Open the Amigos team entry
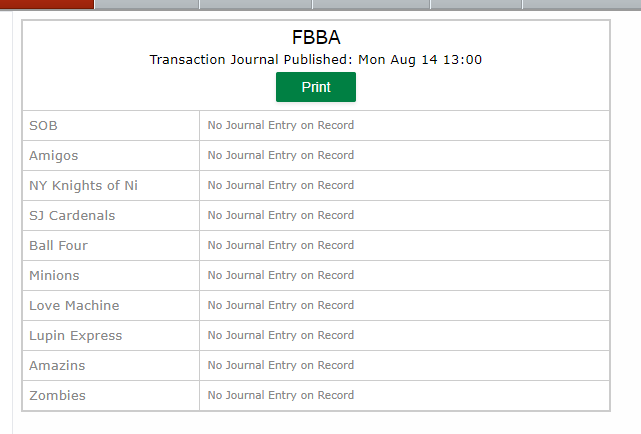641x434 pixels. (54, 156)
